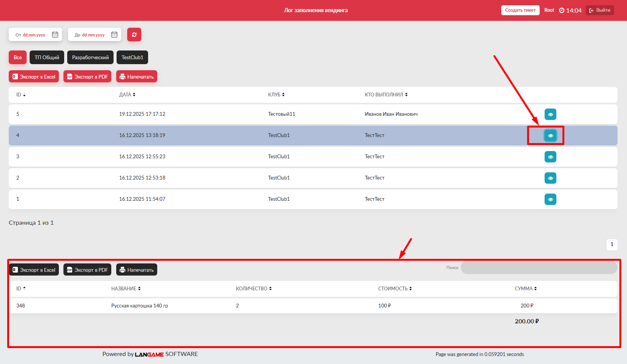627x364 pixels.
Task: Click date 16.12.2025 12:55:23 cell
Action: click(x=142, y=156)
